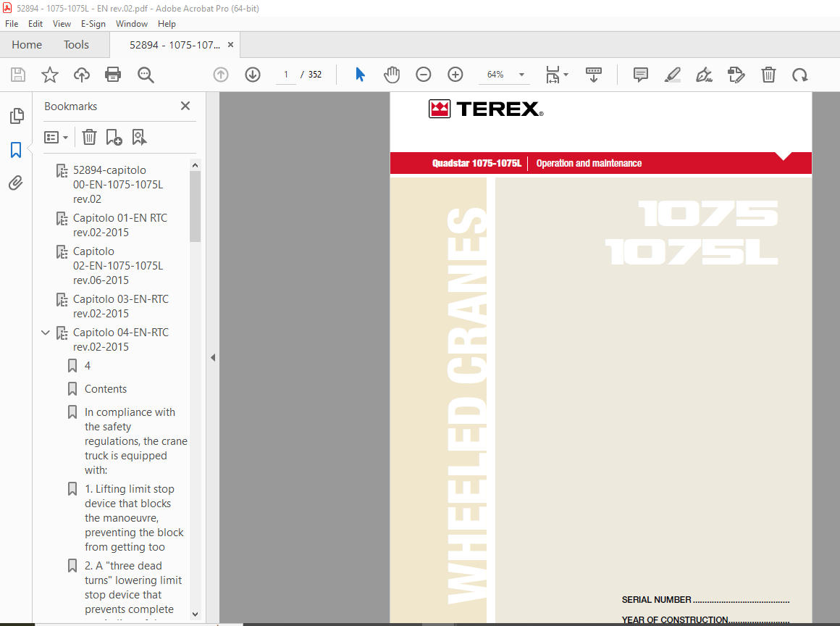Select the Contents bookmark
The height and width of the screenshot is (626, 840).
pos(106,388)
